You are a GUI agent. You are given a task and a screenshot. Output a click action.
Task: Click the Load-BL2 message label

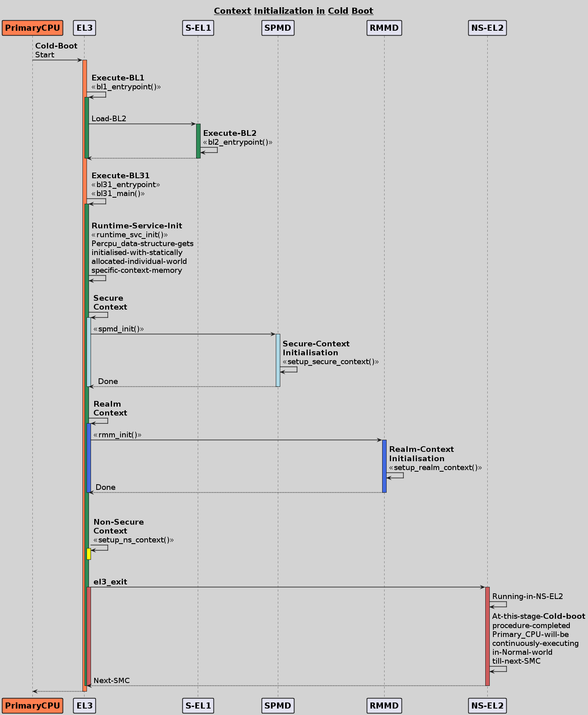pyautogui.click(x=109, y=118)
